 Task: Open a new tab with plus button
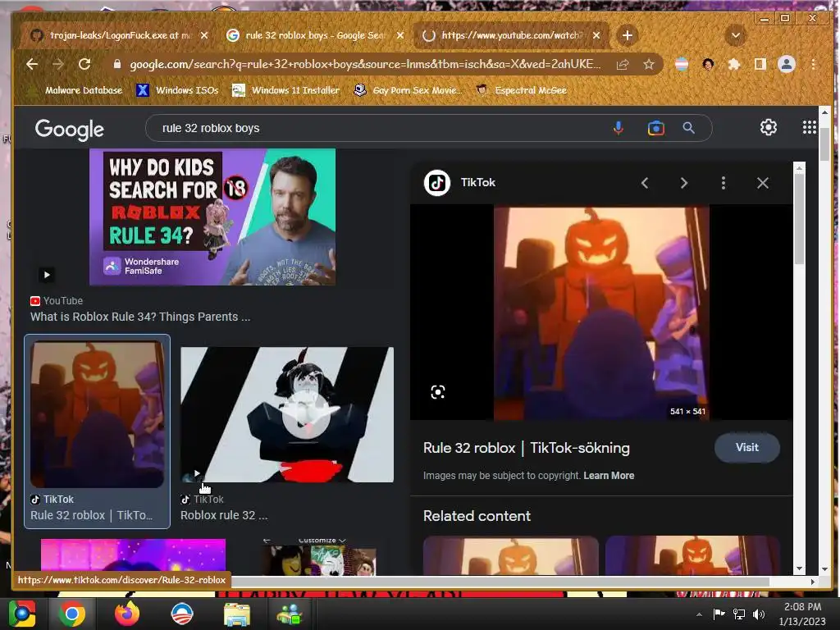click(628, 35)
